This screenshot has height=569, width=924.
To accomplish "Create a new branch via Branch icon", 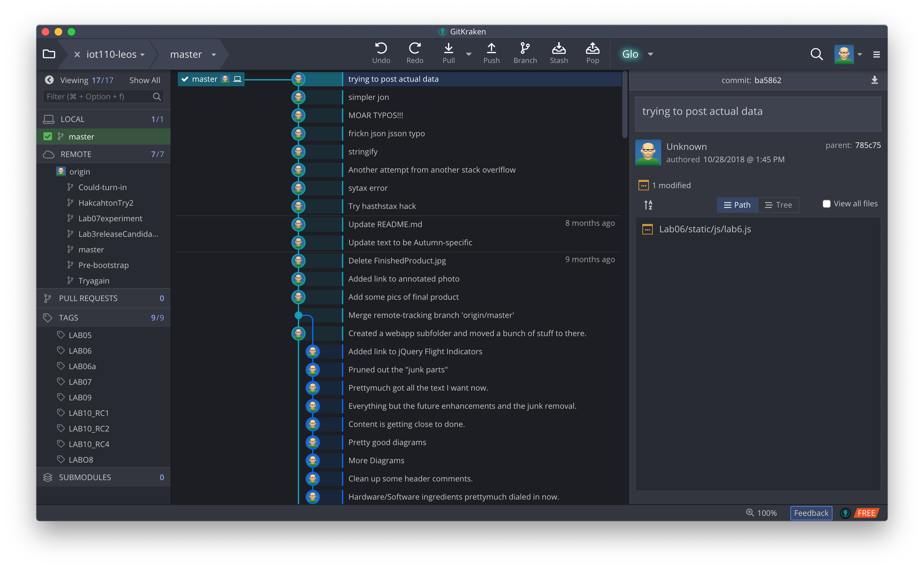I will click(525, 49).
